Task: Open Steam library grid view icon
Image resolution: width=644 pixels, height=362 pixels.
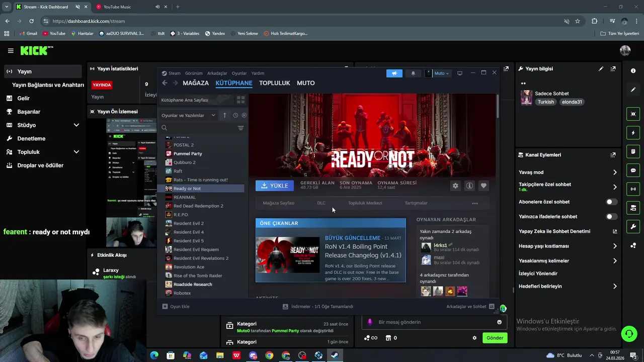Action: (240, 100)
